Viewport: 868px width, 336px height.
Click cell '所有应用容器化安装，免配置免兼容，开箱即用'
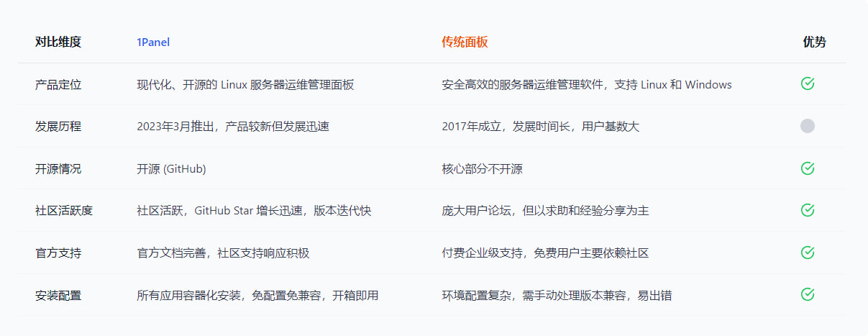(x=257, y=294)
